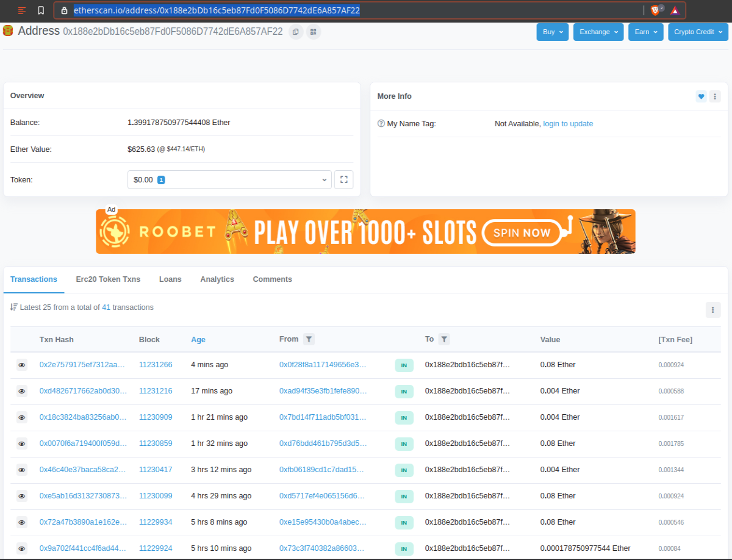Open the Analytics tab
Viewport: 732px width, 560px height.
217,279
